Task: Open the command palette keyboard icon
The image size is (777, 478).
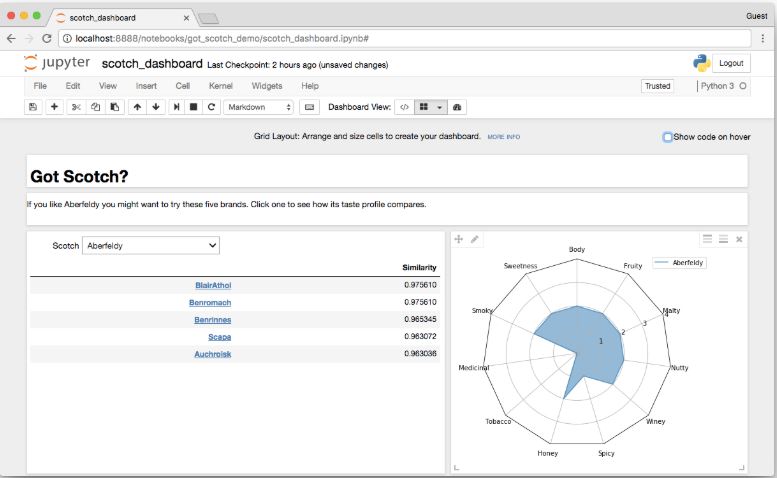Action: coord(309,107)
